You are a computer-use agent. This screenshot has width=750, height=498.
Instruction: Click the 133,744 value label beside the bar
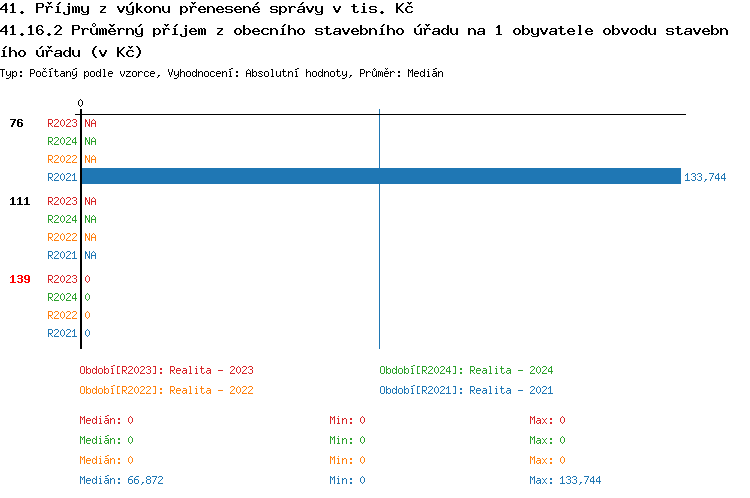705,177
